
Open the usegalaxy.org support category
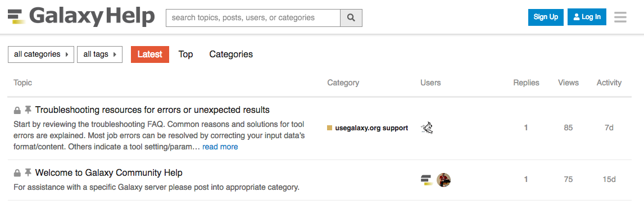pyautogui.click(x=368, y=127)
